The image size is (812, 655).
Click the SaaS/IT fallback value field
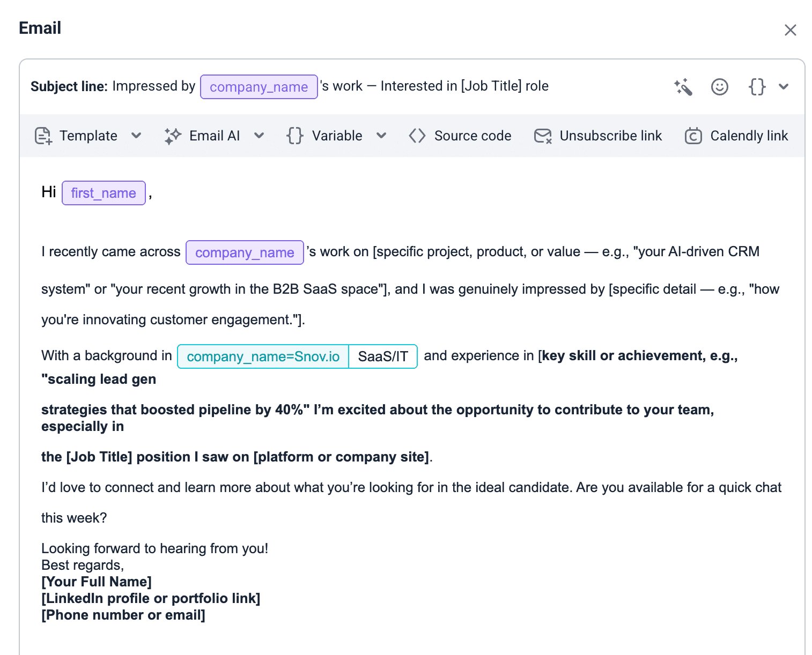pyautogui.click(x=383, y=356)
